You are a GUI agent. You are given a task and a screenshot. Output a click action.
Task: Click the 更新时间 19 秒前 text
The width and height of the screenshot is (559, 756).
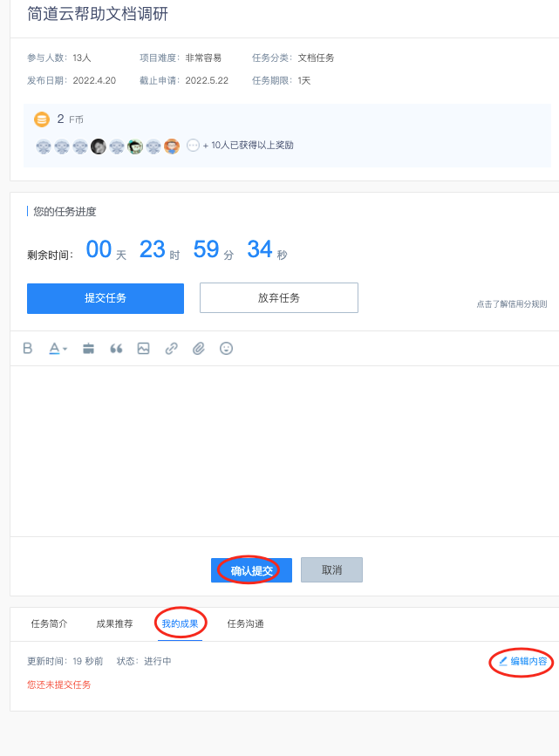(x=65, y=662)
